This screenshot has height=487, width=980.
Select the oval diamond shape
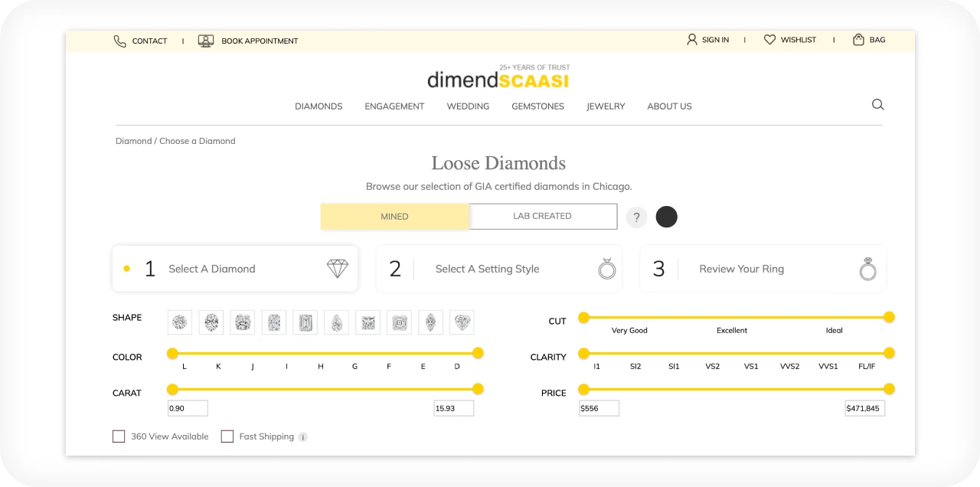pos(211,322)
